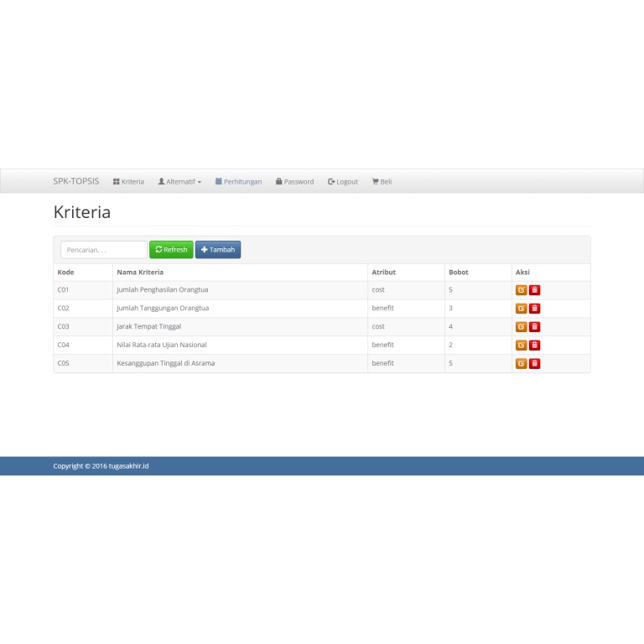644x644 pixels.
Task: Click the Bobot value 5 in row C05
Action: pyautogui.click(x=450, y=363)
